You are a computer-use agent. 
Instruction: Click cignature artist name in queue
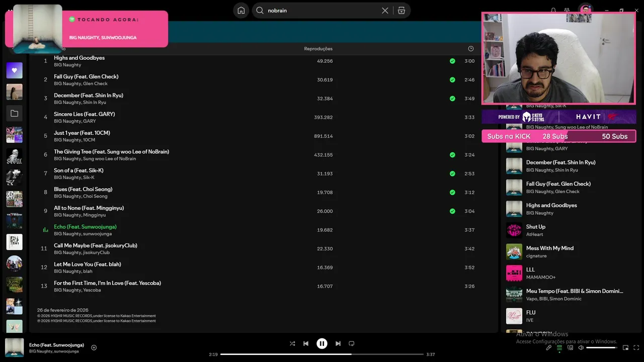coord(536,256)
